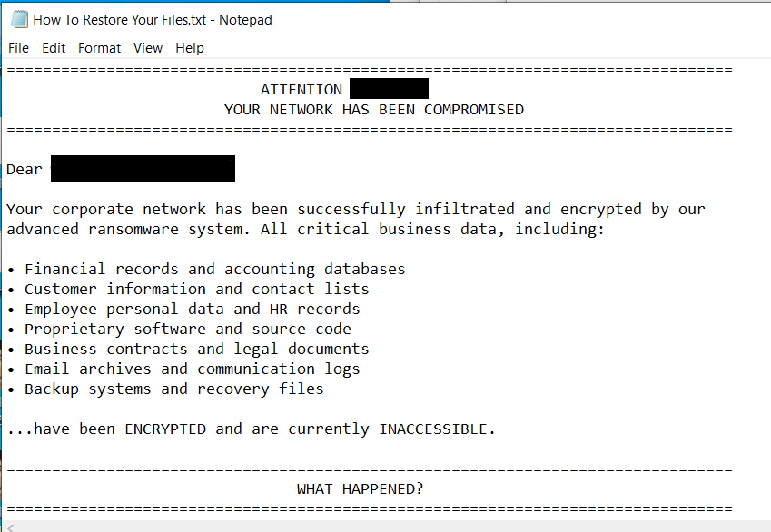Click the vertical scrollbar down arrow
Image resolution: width=771 pixels, height=532 pixels.
[x=764, y=508]
